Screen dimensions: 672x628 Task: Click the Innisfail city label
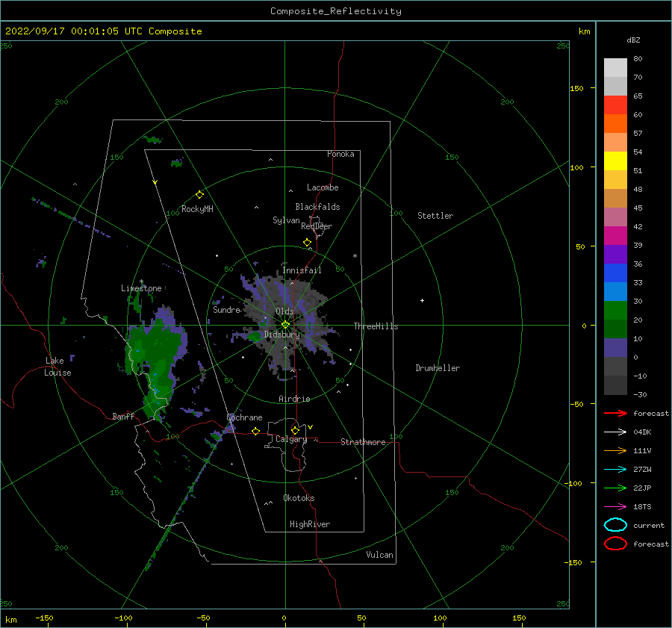click(x=302, y=270)
